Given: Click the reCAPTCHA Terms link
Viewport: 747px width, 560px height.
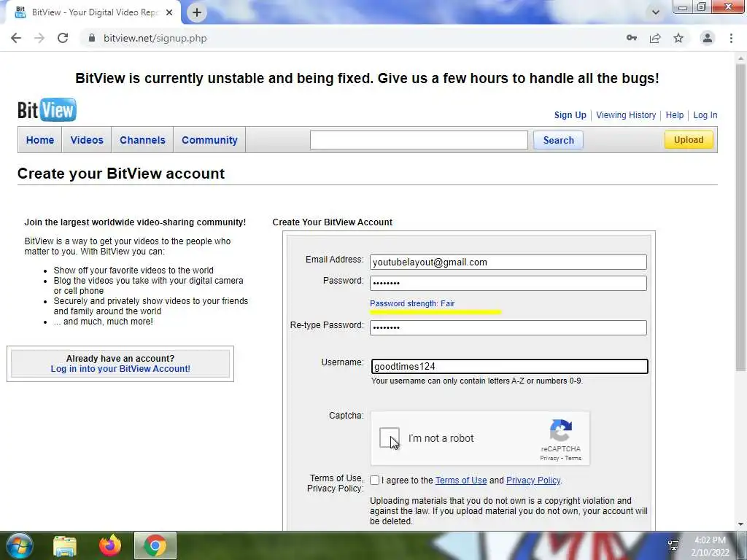Looking at the screenshot, I should (x=573, y=458).
